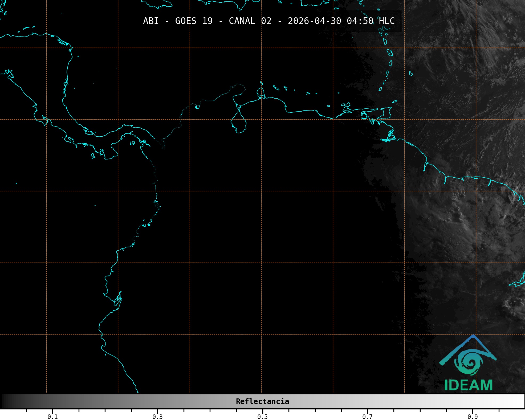Click the 0.3 tick label on the colorbar
The height and width of the screenshot is (420, 525).
click(157, 417)
